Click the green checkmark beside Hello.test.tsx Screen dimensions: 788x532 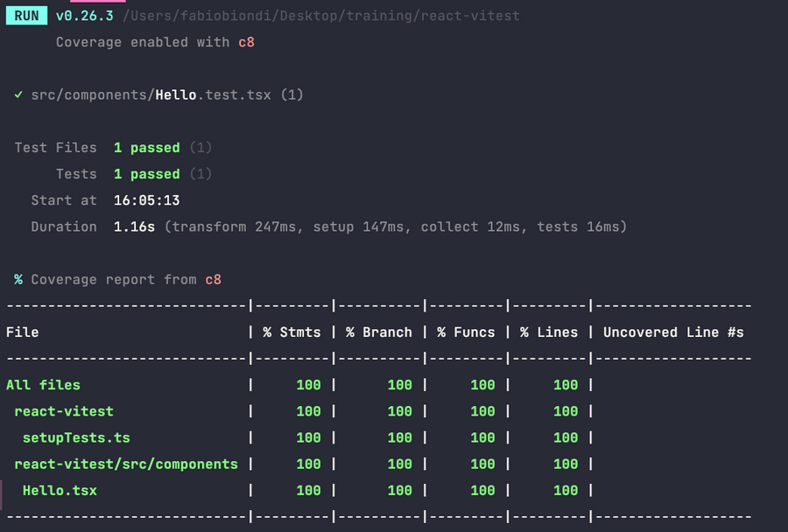[18, 94]
